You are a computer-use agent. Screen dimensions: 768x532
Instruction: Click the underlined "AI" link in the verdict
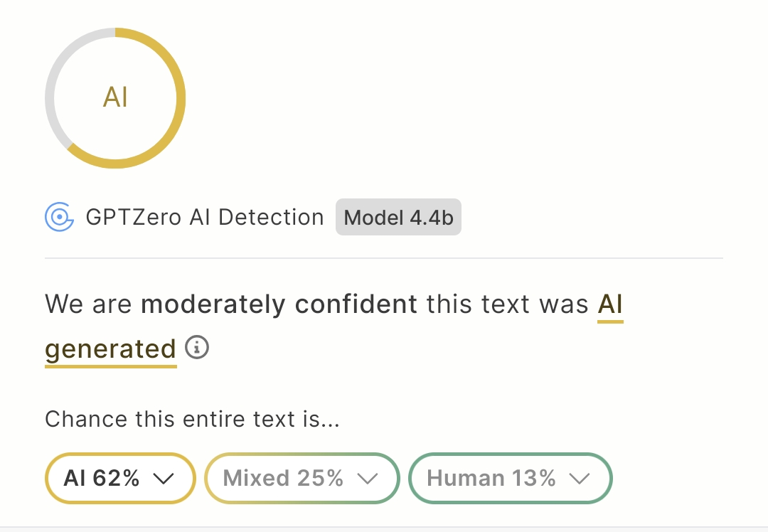(610, 304)
